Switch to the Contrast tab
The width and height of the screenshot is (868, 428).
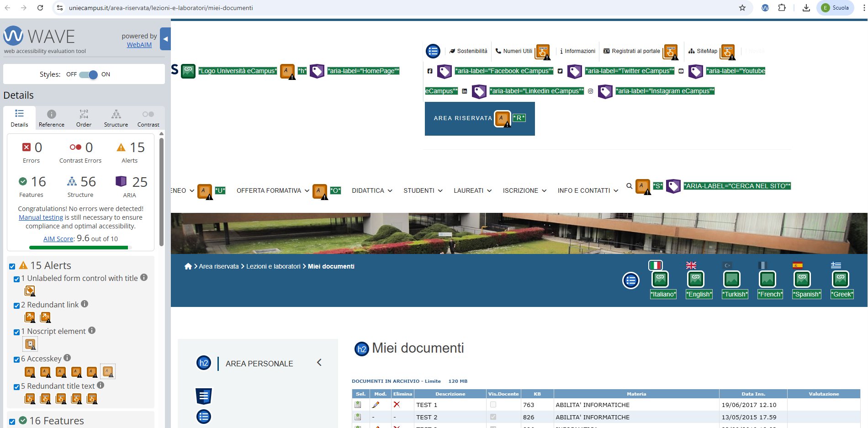click(x=148, y=118)
